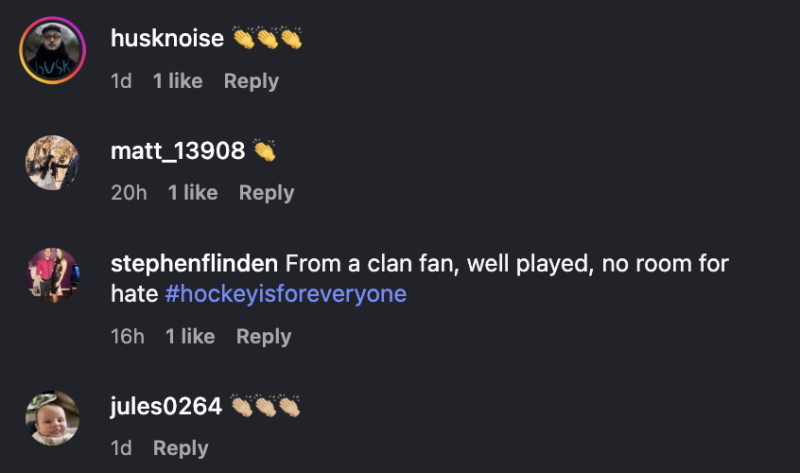Image resolution: width=800 pixels, height=473 pixels.
Task: Open husknoise's profile picture
Action: (52, 52)
